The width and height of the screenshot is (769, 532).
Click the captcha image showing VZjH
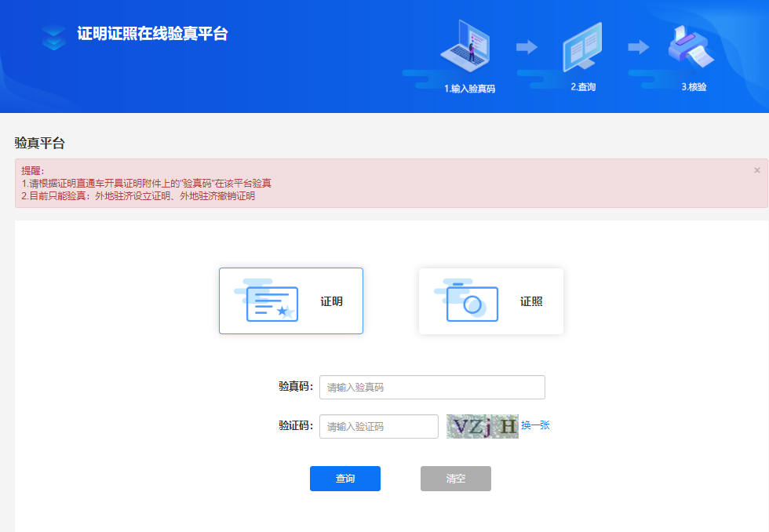pos(482,426)
